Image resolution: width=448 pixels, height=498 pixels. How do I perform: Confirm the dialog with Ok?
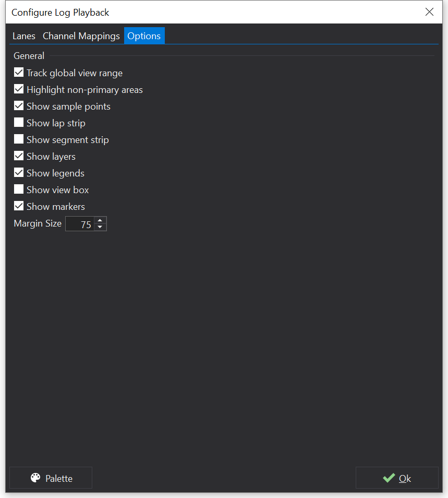[x=397, y=478]
